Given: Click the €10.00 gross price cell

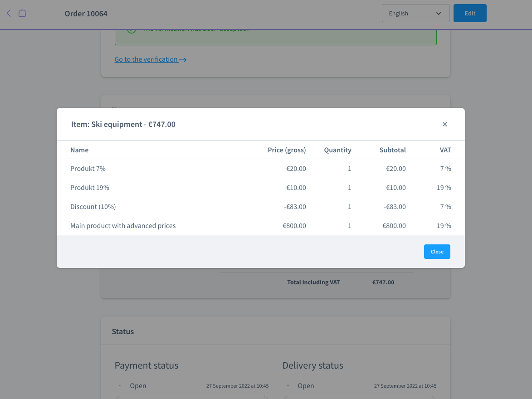Looking at the screenshot, I should point(296,188).
